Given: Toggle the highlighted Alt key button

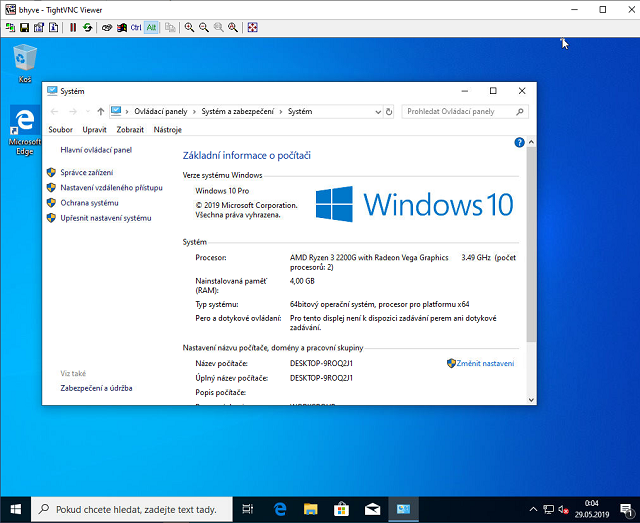Looking at the screenshot, I should coord(151,28).
